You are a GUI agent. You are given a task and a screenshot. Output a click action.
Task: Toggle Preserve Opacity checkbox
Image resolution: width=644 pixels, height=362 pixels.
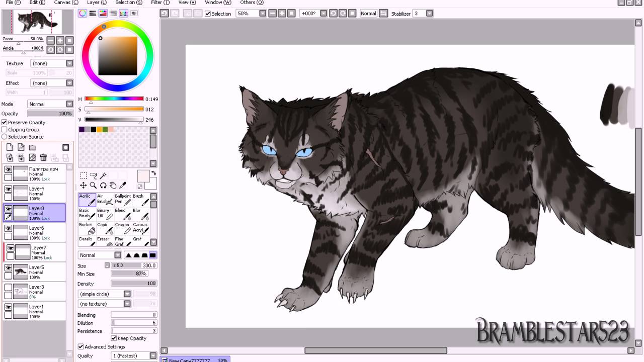[x=5, y=122]
